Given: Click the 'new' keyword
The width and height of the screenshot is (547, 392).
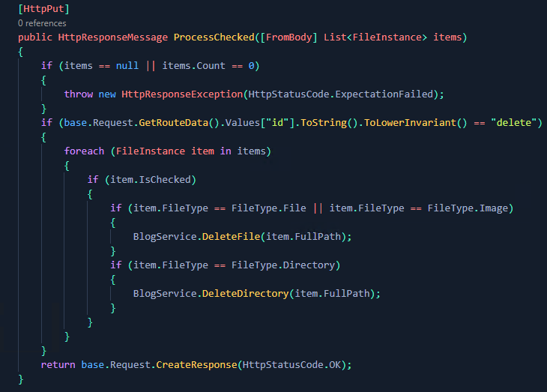Looking at the screenshot, I should tap(107, 94).
